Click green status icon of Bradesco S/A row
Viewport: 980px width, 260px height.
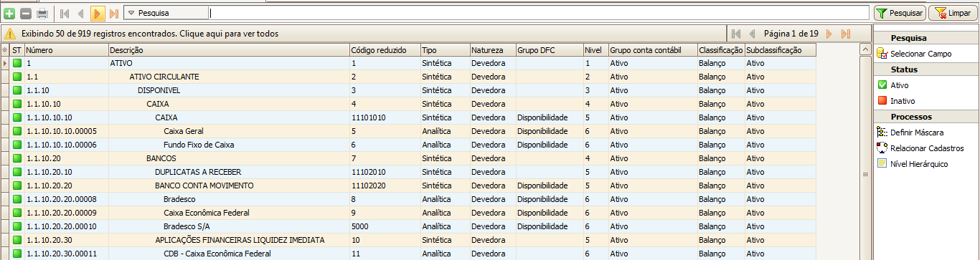(x=17, y=226)
